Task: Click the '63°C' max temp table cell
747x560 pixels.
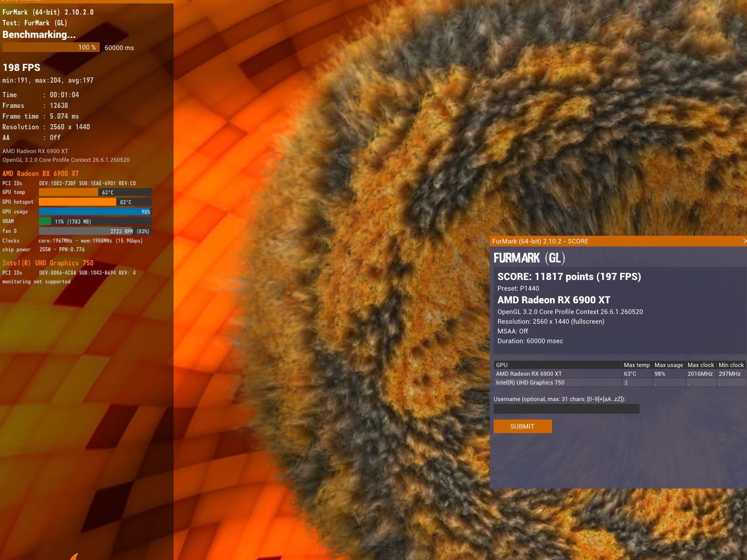Action: pos(630,374)
